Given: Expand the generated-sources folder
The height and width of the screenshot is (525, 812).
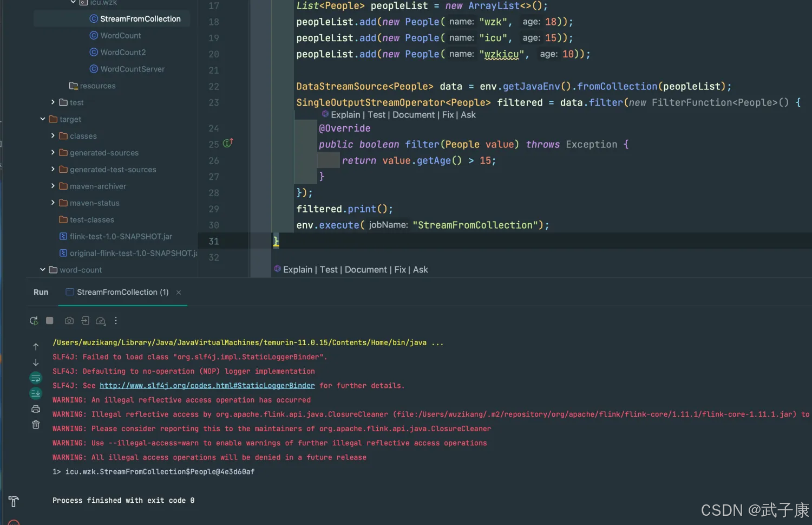Looking at the screenshot, I should tap(53, 153).
